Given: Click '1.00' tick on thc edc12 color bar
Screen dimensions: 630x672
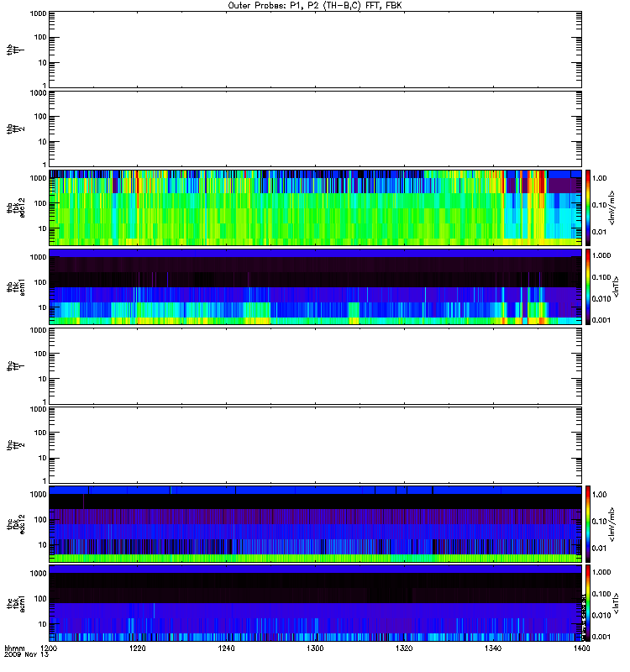Looking at the screenshot, I should pos(600,495).
